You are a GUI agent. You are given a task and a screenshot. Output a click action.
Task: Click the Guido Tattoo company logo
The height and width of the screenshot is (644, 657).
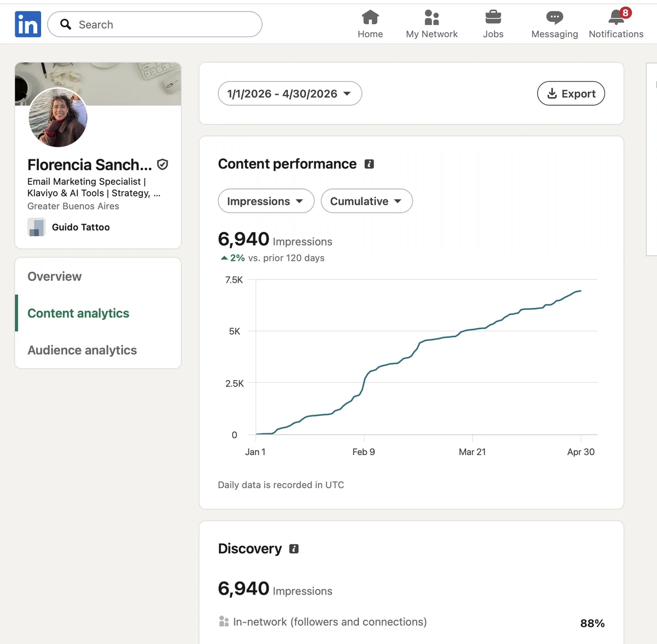coord(36,227)
